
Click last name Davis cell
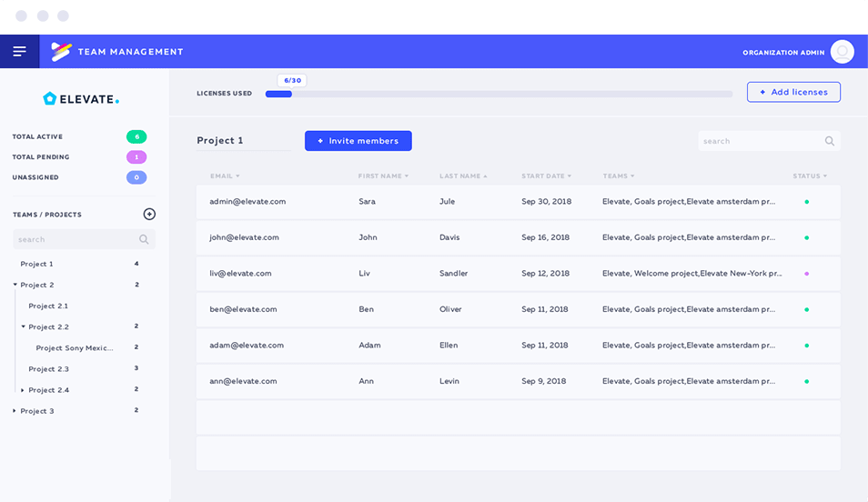449,237
